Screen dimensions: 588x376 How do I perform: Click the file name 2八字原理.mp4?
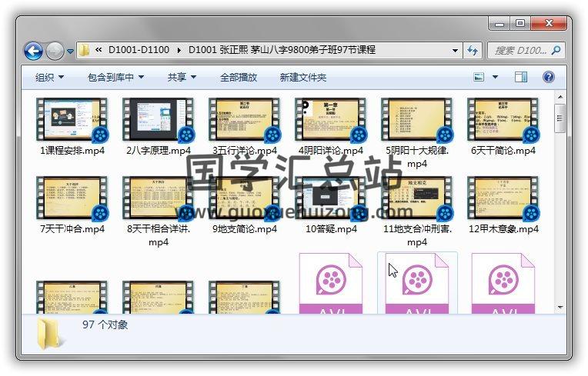point(159,151)
